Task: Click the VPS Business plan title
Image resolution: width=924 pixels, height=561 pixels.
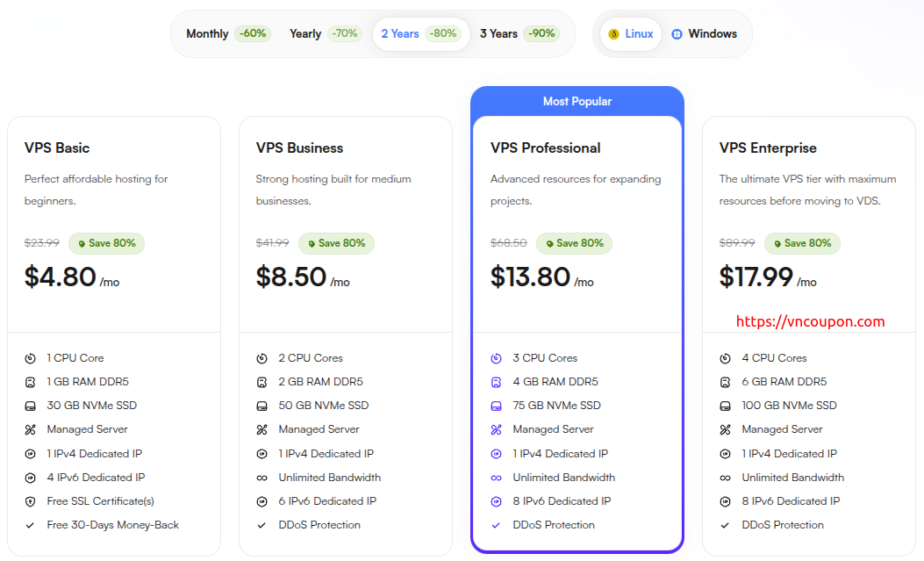Action: tap(299, 148)
